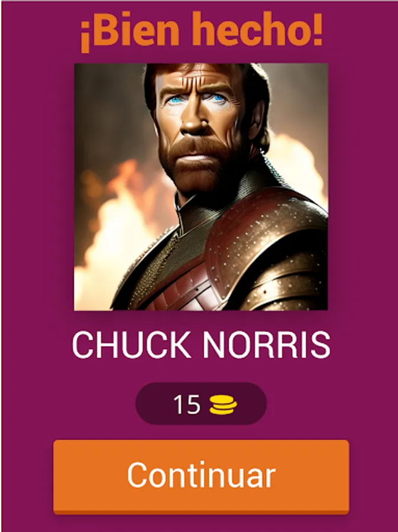Open the coin balance pill
Image resolution: width=398 pixels, height=532 pixels.
[x=201, y=404]
